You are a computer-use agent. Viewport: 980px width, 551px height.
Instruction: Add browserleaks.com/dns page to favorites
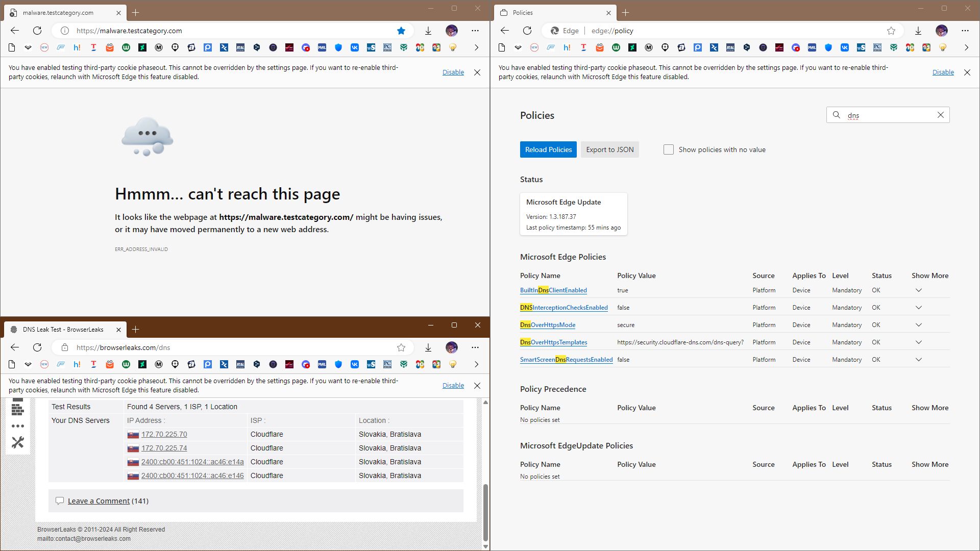pos(401,347)
